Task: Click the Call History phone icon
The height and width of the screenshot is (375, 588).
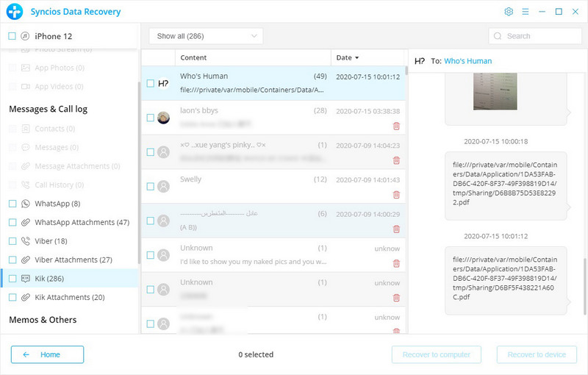Action: coord(26,185)
